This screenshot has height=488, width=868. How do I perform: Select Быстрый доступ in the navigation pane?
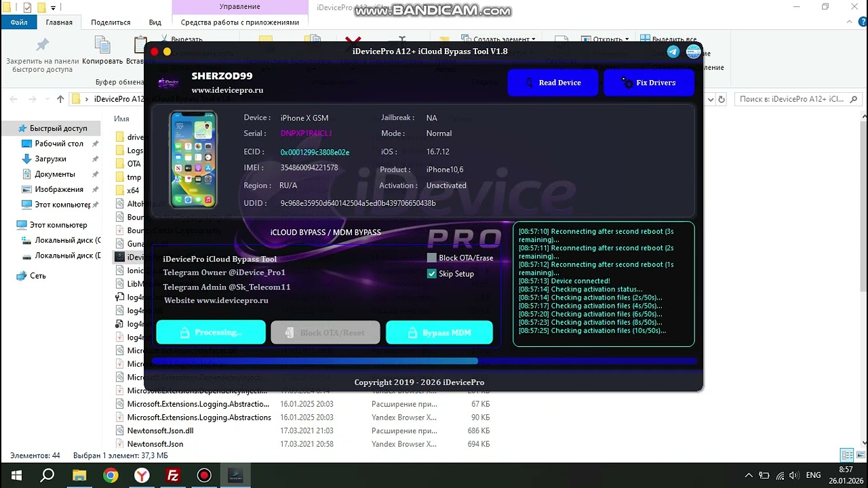[58, 128]
